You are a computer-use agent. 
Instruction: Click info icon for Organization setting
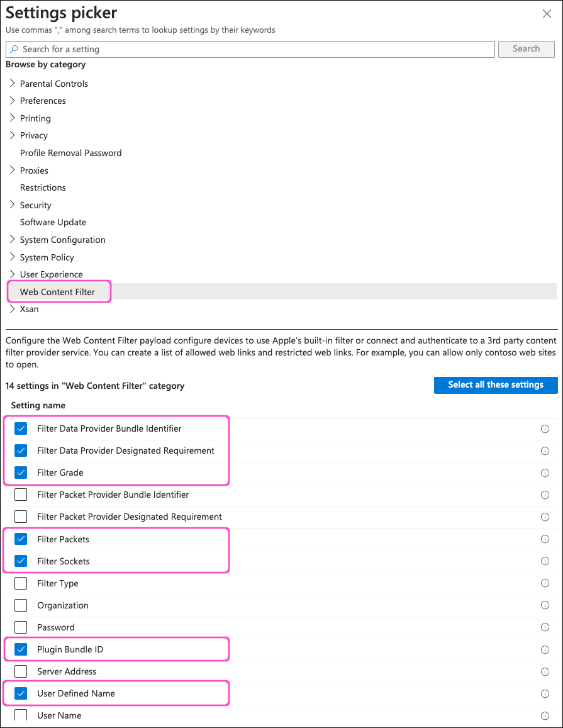(545, 605)
